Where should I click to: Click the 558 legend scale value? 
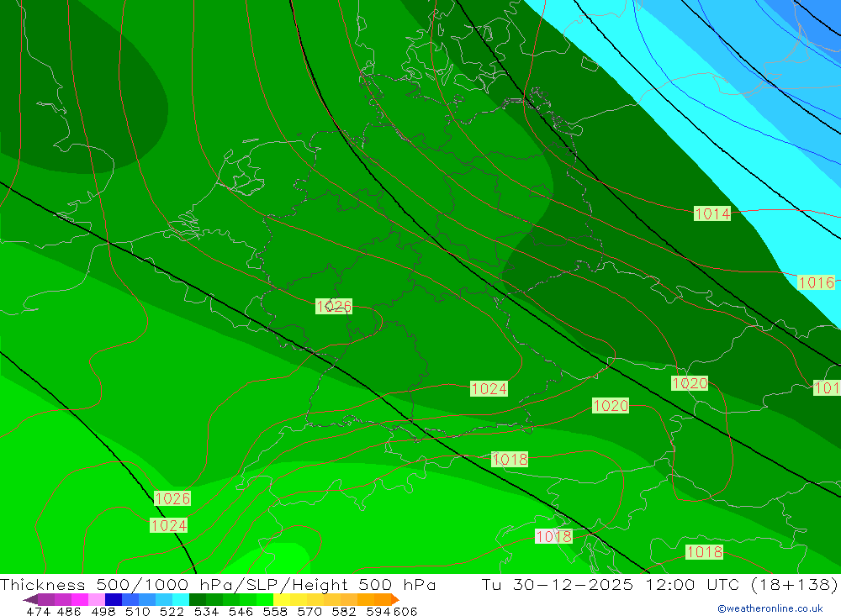click(275, 612)
